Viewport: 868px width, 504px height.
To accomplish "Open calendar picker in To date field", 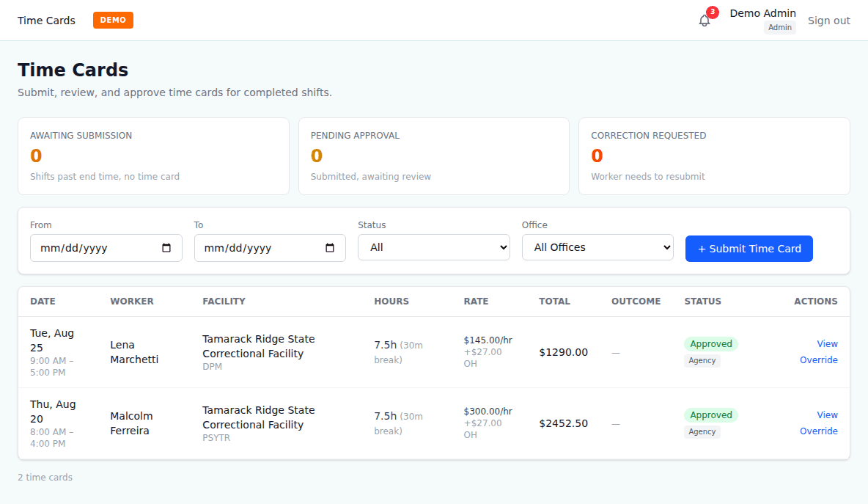I will pos(330,247).
